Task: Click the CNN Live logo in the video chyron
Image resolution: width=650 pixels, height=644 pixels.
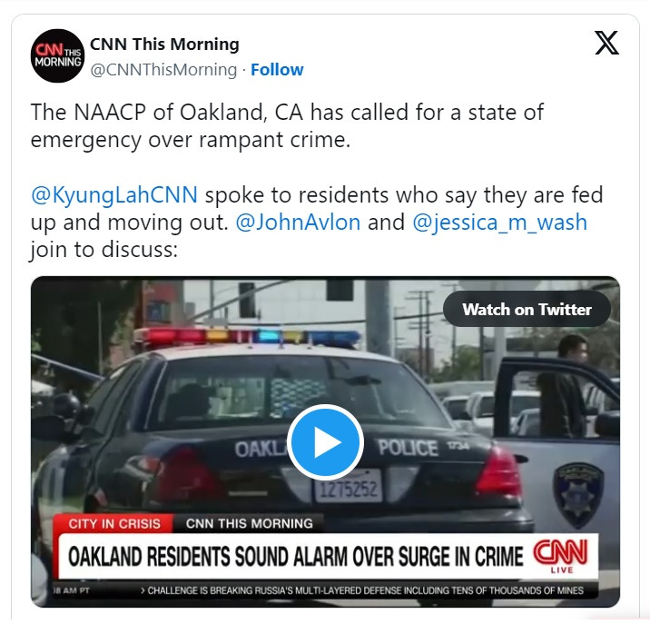Action: point(560,557)
